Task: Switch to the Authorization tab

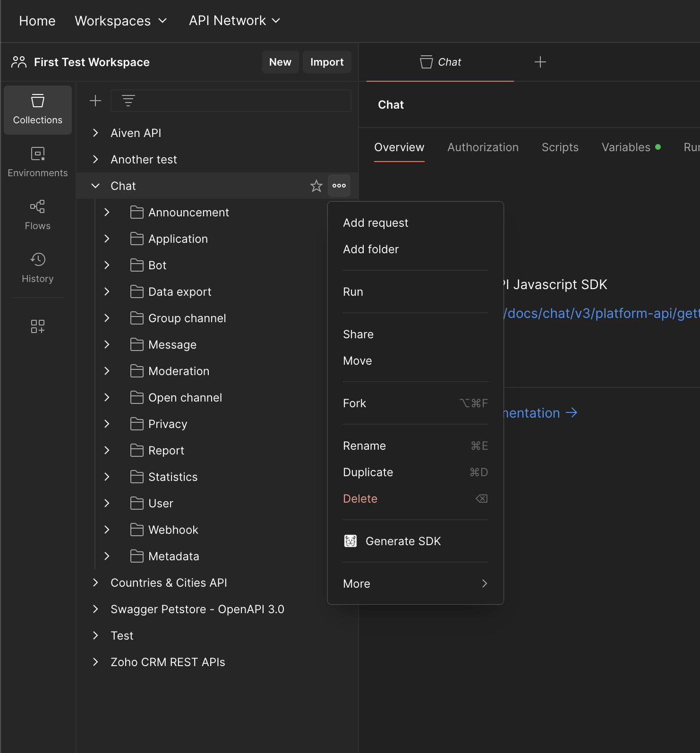Action: 483,147
